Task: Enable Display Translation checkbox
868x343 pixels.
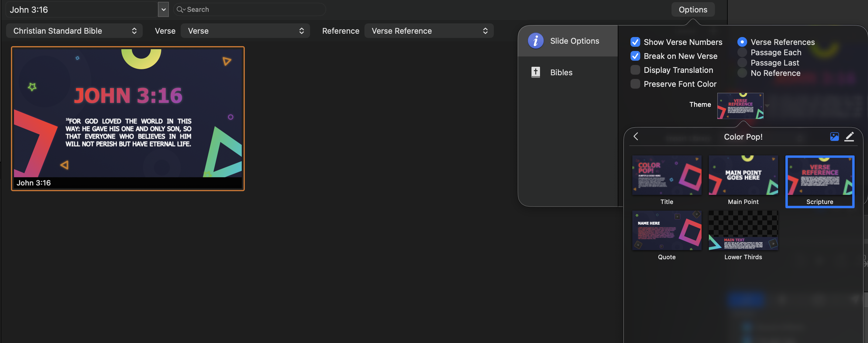Action: point(635,70)
